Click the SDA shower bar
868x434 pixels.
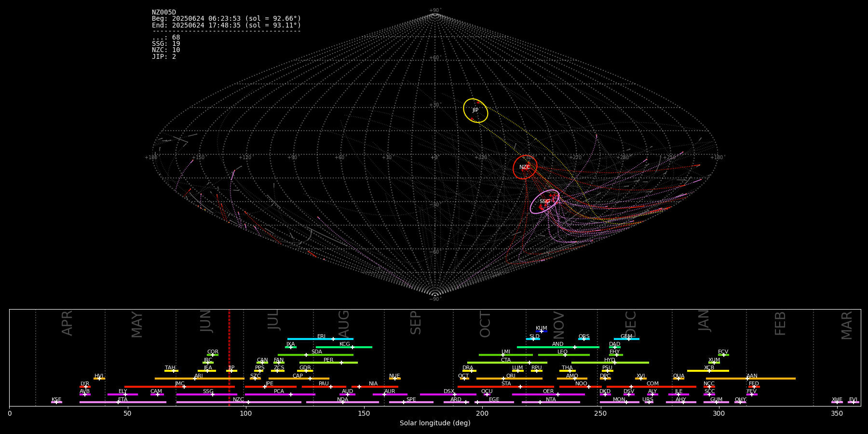[x=315, y=355]
